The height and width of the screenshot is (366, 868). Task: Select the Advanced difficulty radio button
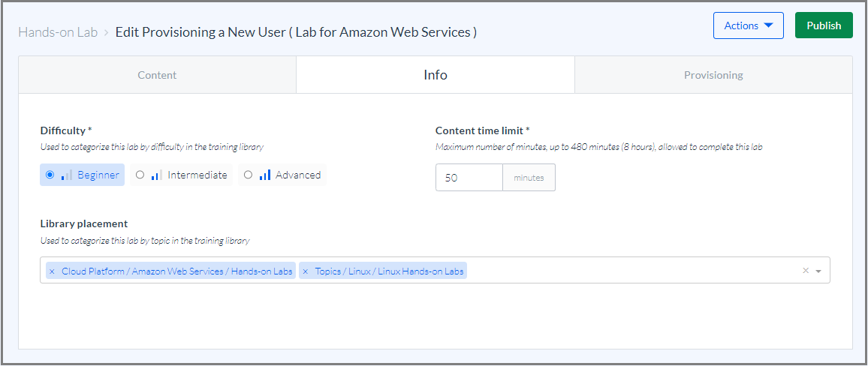pyautogui.click(x=248, y=175)
